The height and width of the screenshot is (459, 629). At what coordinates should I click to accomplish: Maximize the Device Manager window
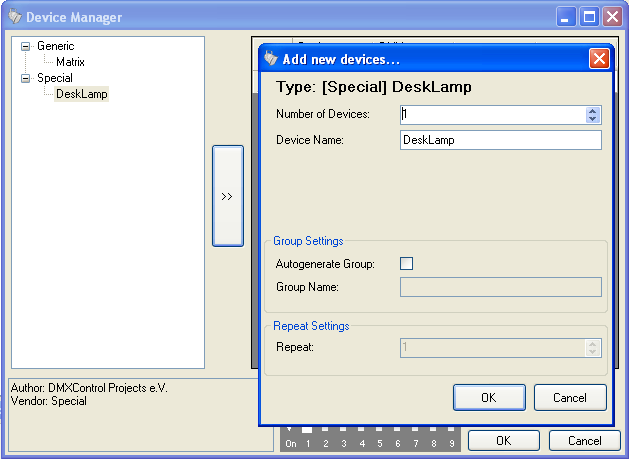pos(590,17)
